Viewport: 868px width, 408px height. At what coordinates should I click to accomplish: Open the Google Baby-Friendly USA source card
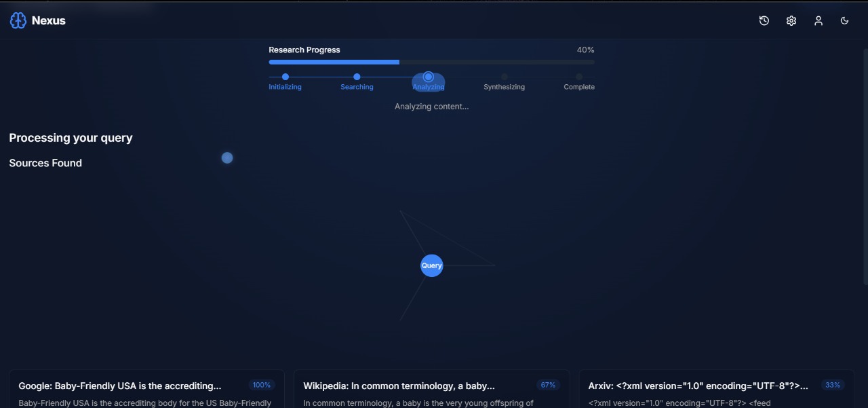(120, 386)
